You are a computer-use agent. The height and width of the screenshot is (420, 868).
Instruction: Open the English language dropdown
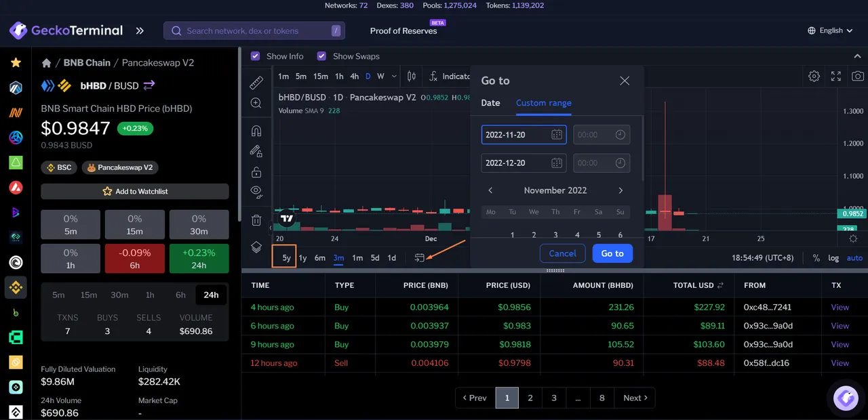click(x=830, y=30)
